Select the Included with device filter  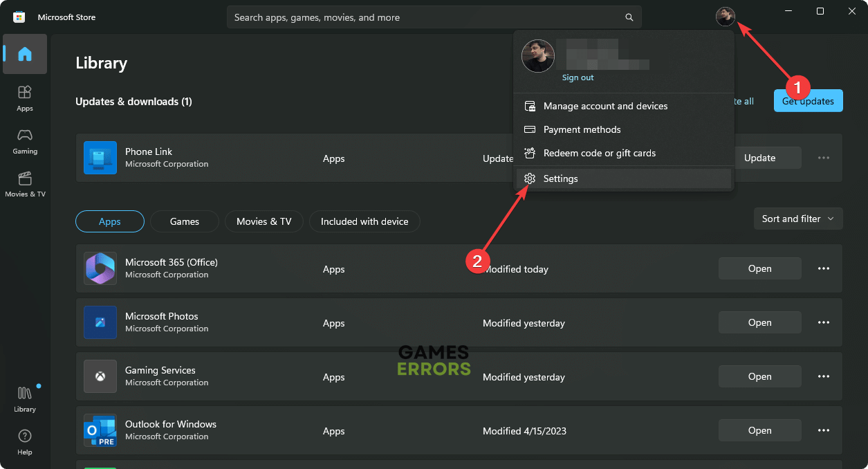[x=364, y=221]
